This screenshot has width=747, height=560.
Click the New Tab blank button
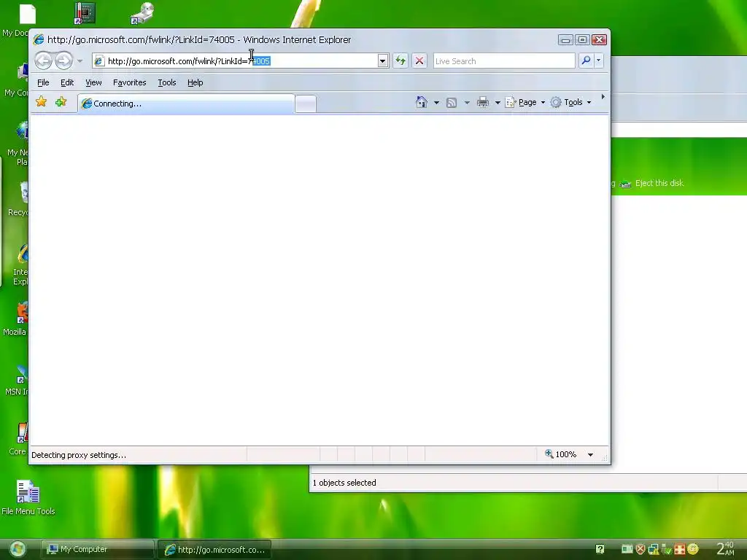[x=306, y=104]
